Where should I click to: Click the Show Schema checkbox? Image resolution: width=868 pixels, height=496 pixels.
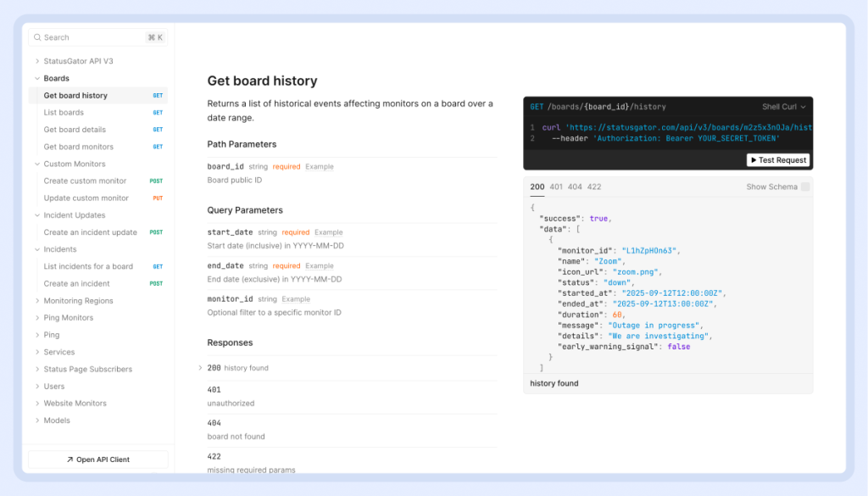coord(805,187)
